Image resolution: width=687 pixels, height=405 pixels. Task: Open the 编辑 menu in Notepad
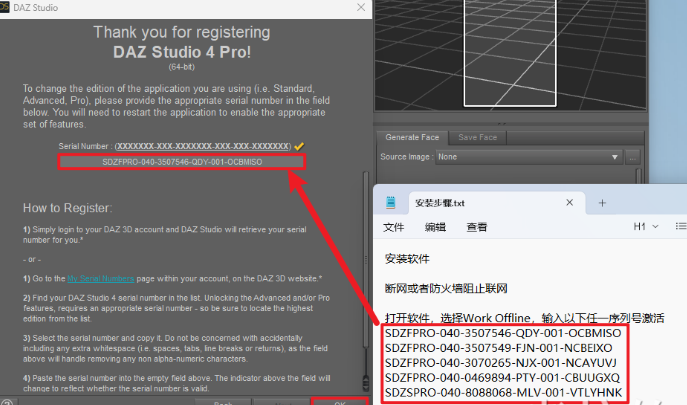tap(435, 227)
